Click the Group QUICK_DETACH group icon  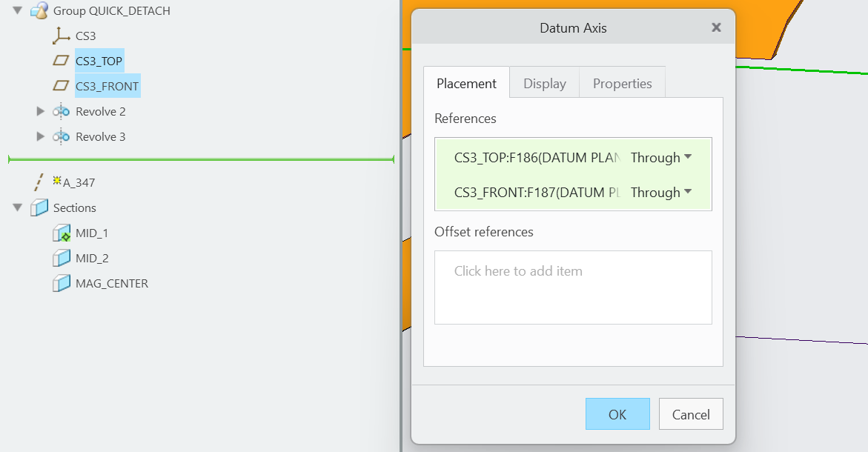coord(38,10)
